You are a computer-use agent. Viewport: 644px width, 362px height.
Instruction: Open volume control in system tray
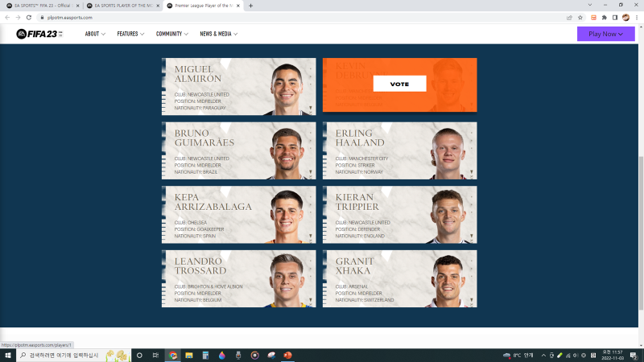[576, 356]
